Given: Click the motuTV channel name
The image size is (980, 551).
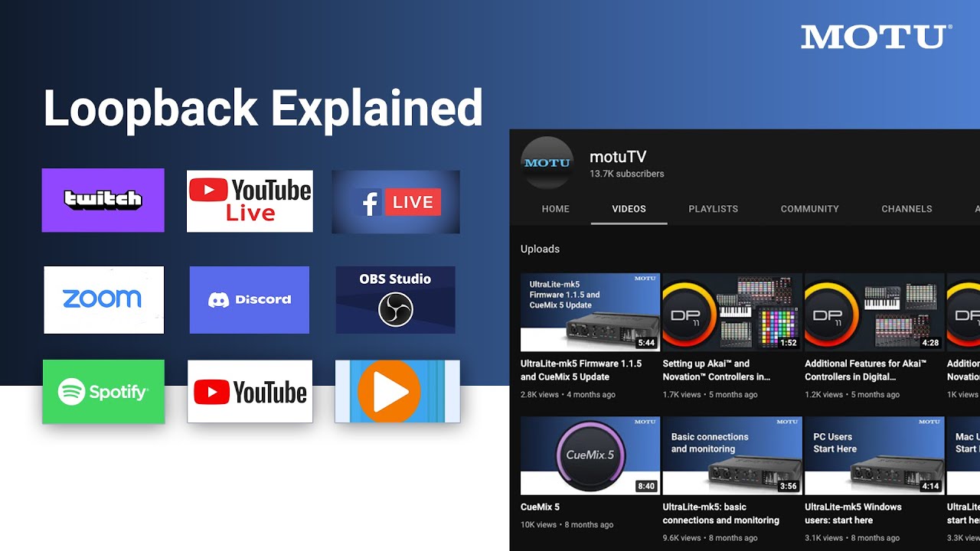Looking at the screenshot, I should [618, 157].
